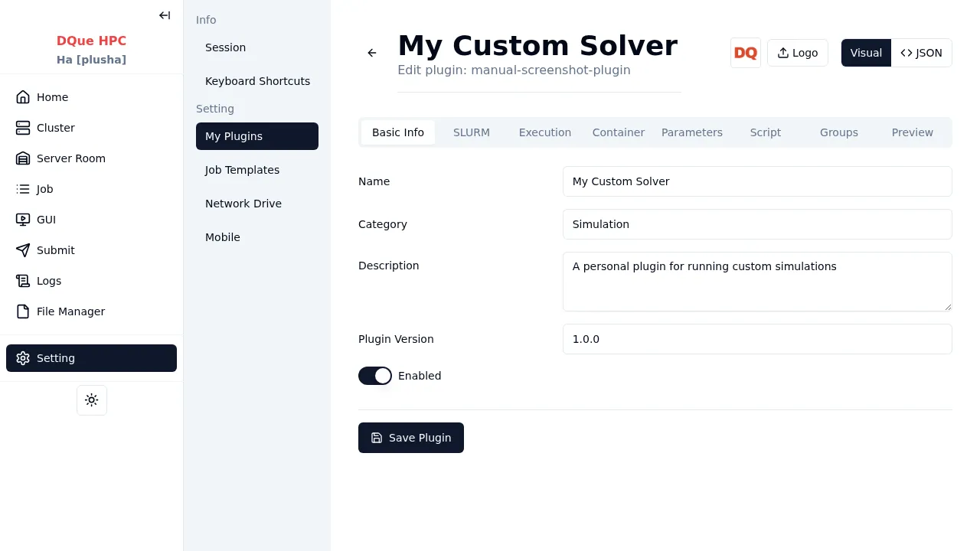Image resolution: width=980 pixels, height=551 pixels.
Task: Toggle light/dark theme sun button
Action: point(92,400)
